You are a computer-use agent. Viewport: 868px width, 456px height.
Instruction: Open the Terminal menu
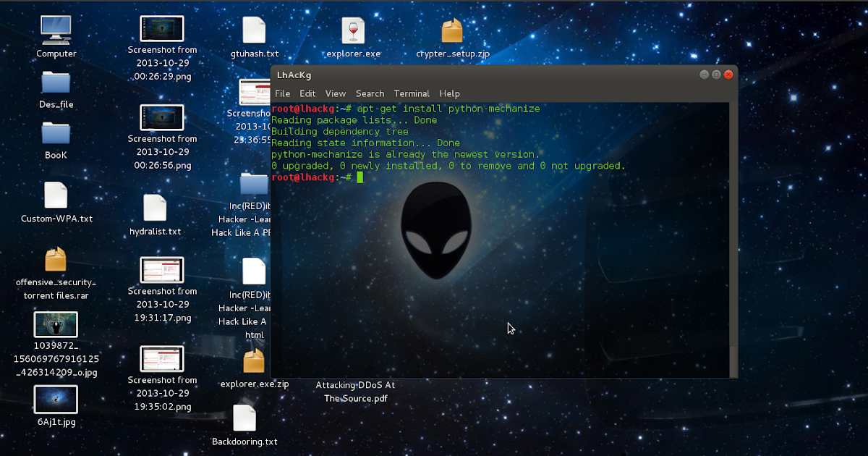click(x=412, y=93)
